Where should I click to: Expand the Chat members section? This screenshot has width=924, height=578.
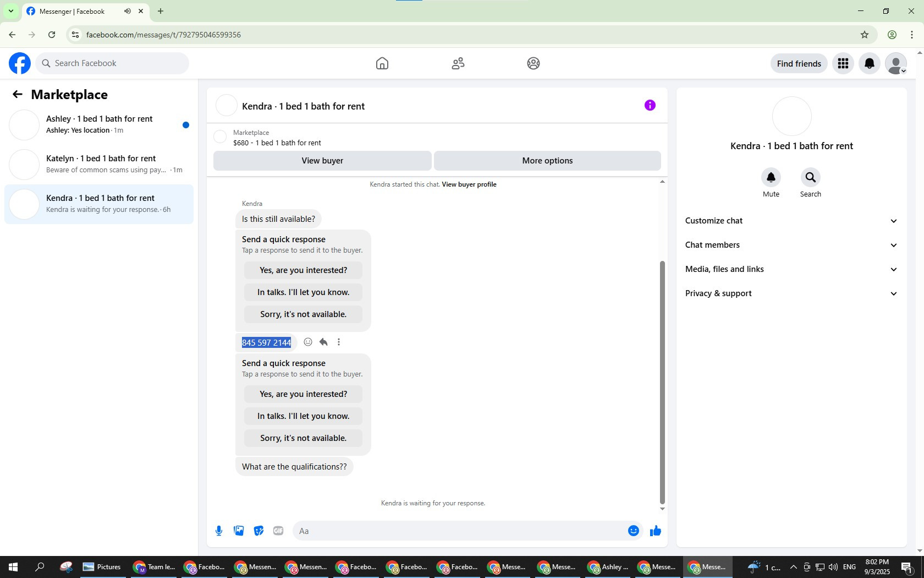791,245
